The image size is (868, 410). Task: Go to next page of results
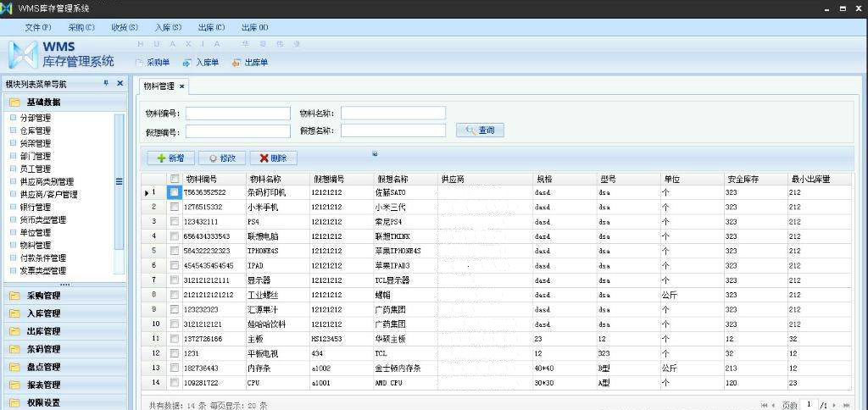click(x=834, y=406)
